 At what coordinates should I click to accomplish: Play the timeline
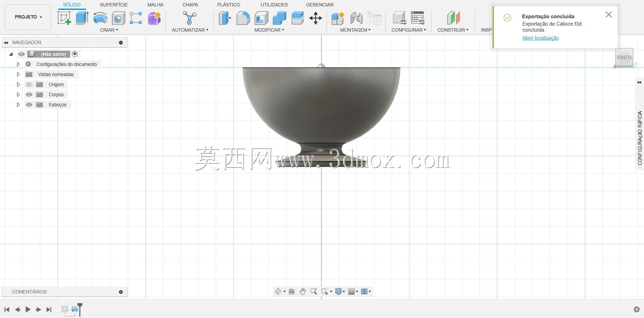click(x=28, y=309)
